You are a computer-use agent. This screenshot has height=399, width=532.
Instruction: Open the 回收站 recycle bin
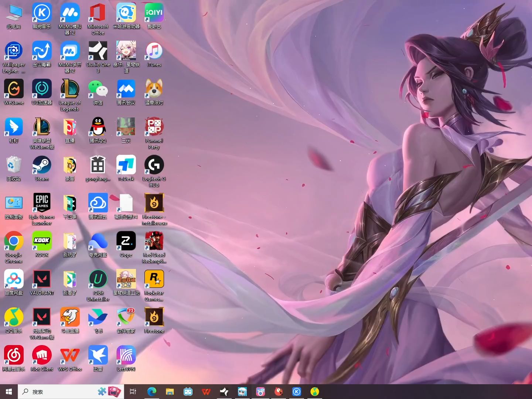click(14, 168)
